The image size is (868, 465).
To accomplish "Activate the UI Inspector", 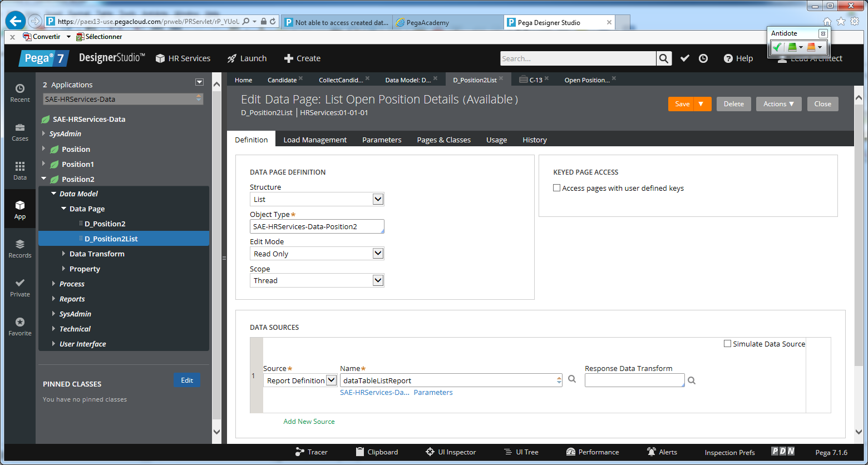I will (x=451, y=452).
